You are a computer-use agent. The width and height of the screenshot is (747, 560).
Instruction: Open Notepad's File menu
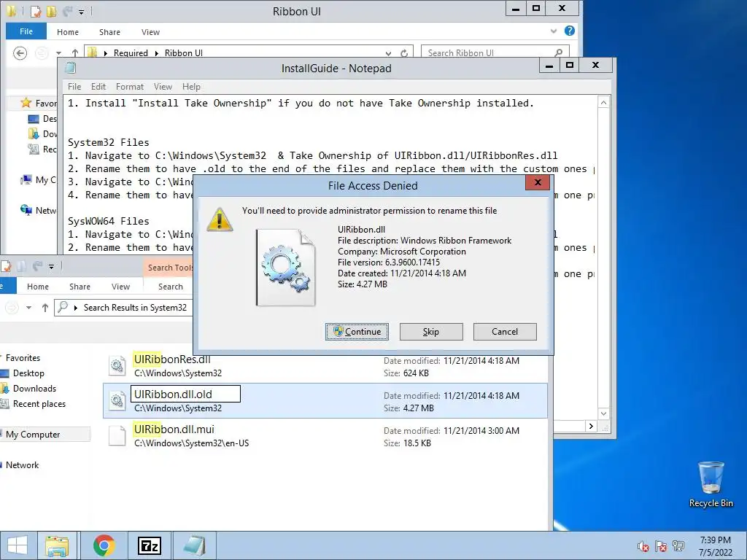click(74, 87)
